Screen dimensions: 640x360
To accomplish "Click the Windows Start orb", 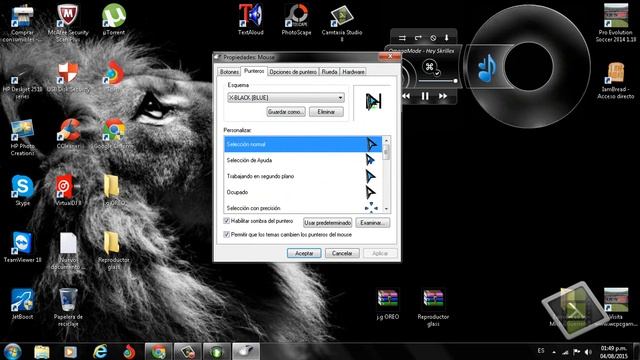I will [12, 351].
